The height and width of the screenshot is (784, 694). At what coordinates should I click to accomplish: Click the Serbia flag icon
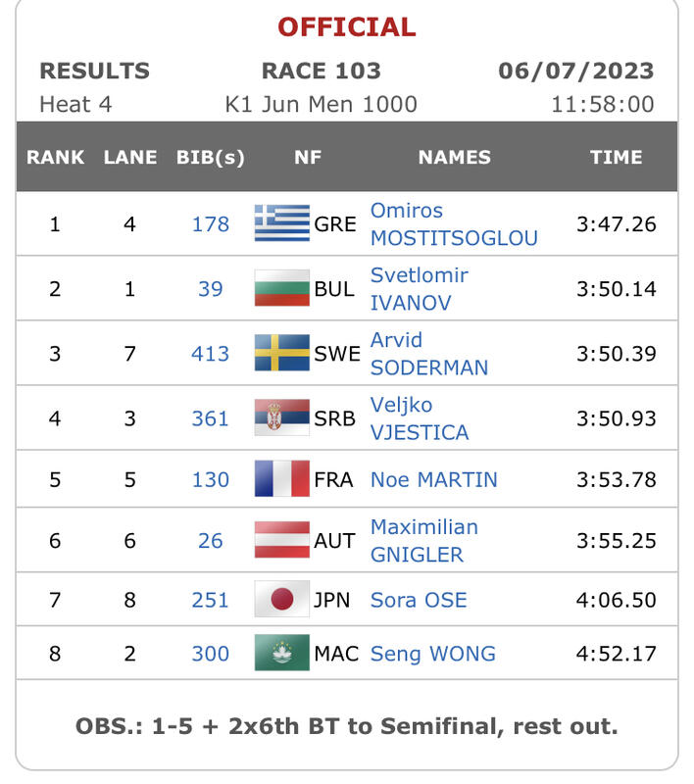tap(281, 417)
